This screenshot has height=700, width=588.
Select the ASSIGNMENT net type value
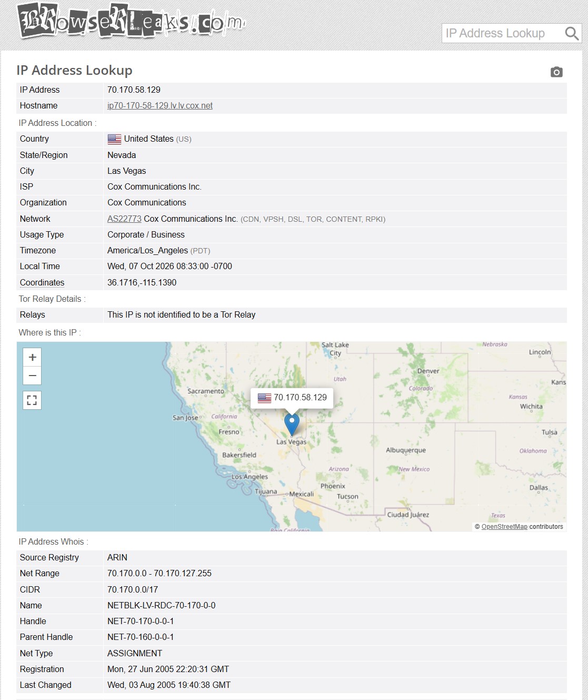(135, 653)
